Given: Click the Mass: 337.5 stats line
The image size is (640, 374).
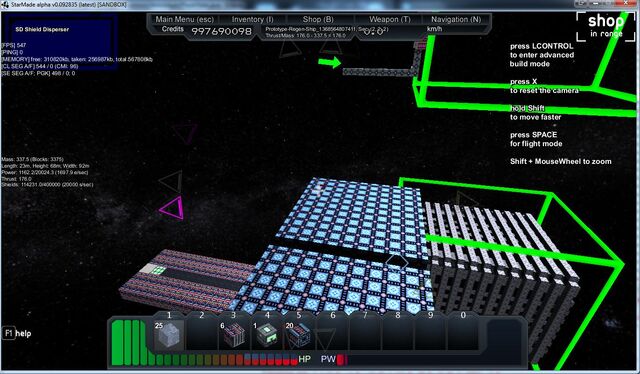Looking at the screenshot, I should click(x=33, y=159).
